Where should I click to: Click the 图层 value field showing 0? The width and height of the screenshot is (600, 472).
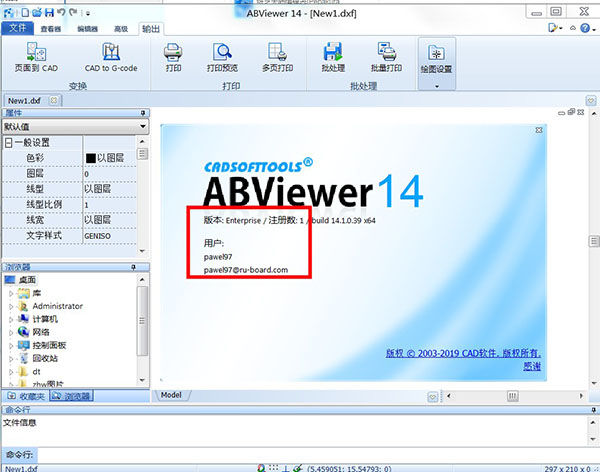[110, 174]
